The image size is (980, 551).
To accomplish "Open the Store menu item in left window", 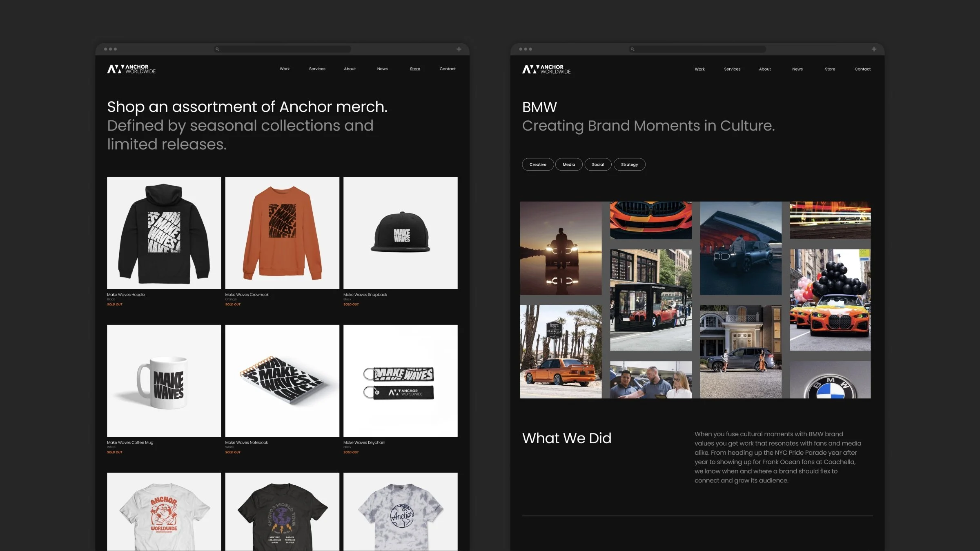I will 415,69.
